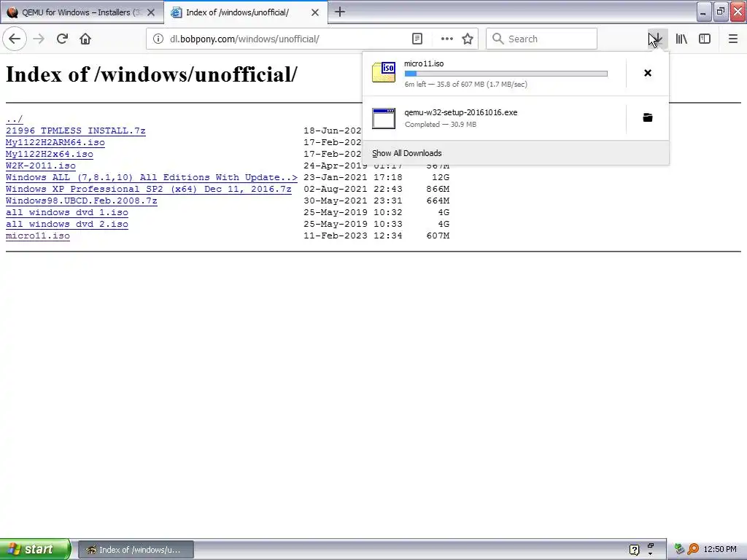
Task: Click the 12G size value
Action: point(441,178)
